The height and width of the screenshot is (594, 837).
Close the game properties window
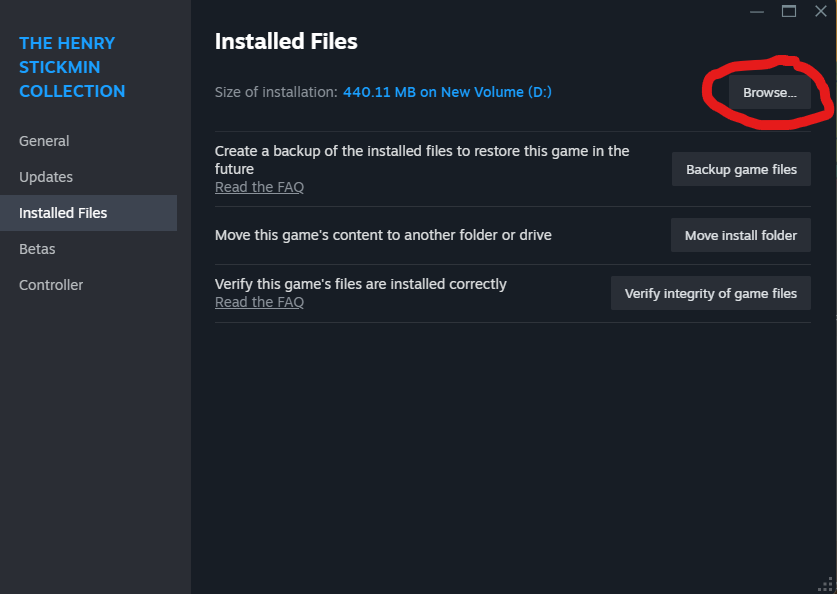[x=821, y=11]
